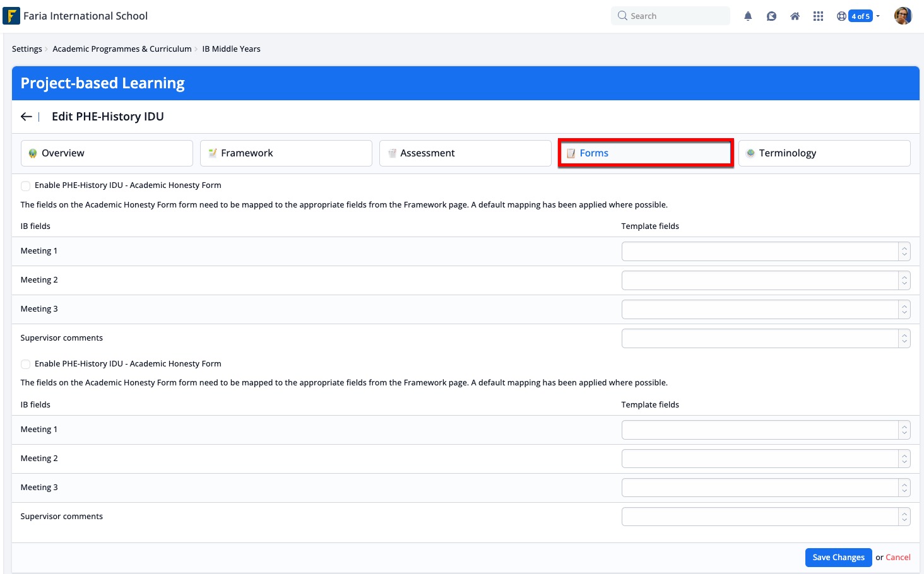Open the Academic Programmes & Curriculum breadcrumb
The height and width of the screenshot is (574, 924).
[x=122, y=49]
